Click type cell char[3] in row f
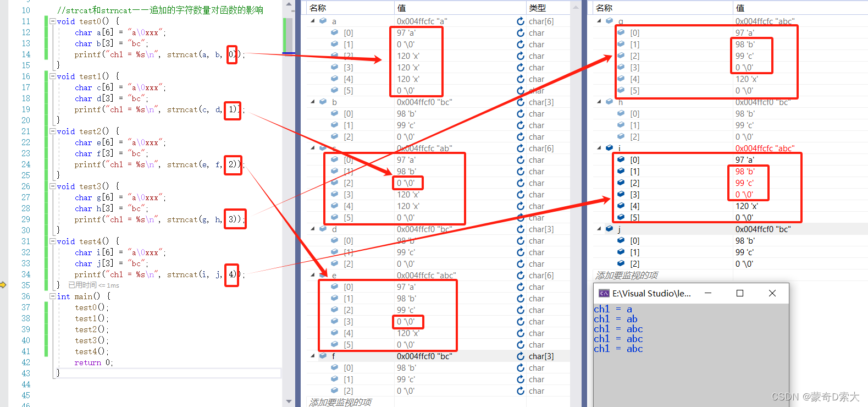The width and height of the screenshot is (868, 407). [541, 356]
